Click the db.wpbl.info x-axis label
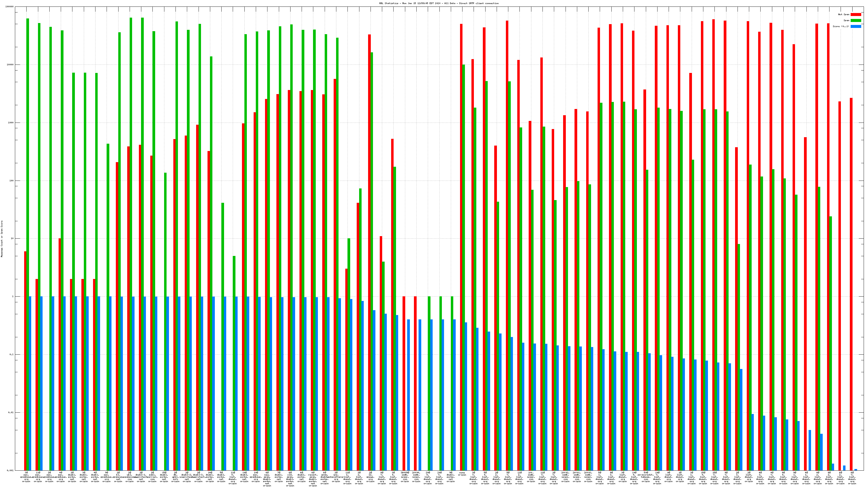This screenshot has width=868, height=488. pos(175,477)
